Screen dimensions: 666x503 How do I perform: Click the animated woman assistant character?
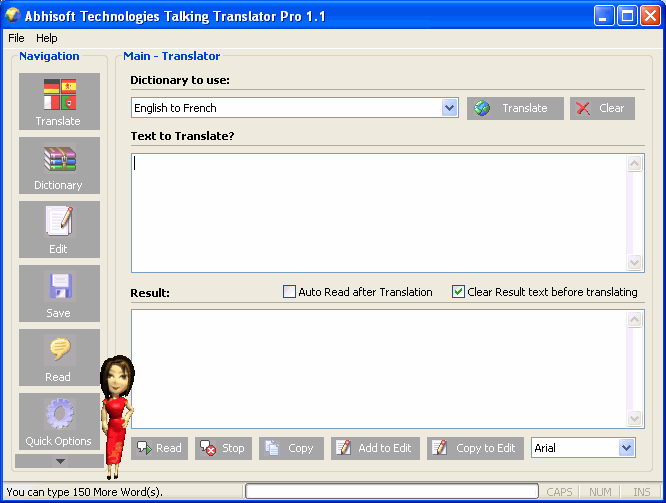[116, 416]
